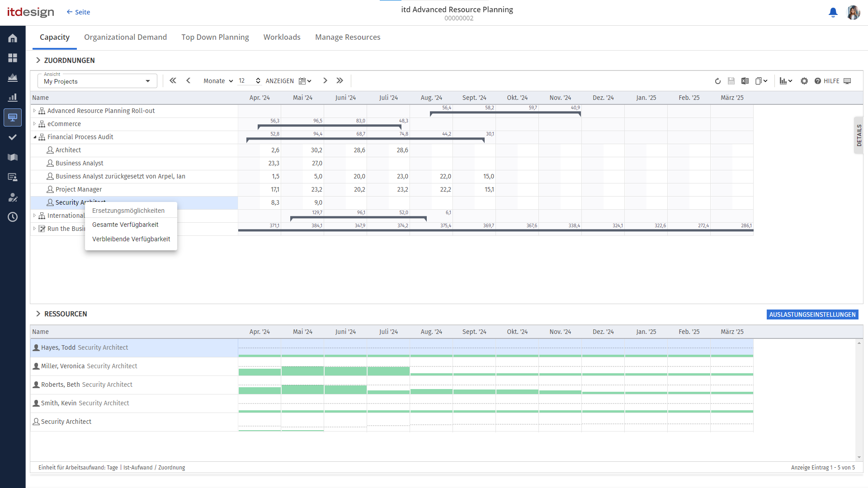Refresh the assignments grid
The width and height of the screenshot is (868, 488).
717,81
